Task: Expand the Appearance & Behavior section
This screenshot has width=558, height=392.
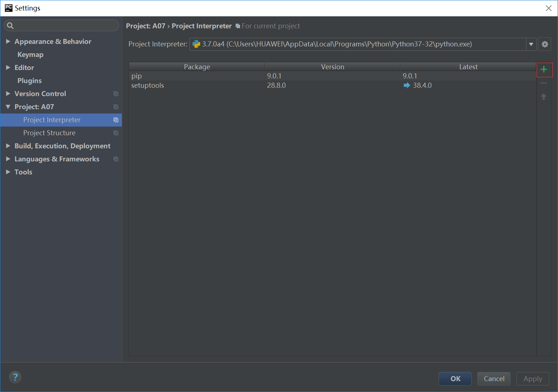Action: [8, 41]
